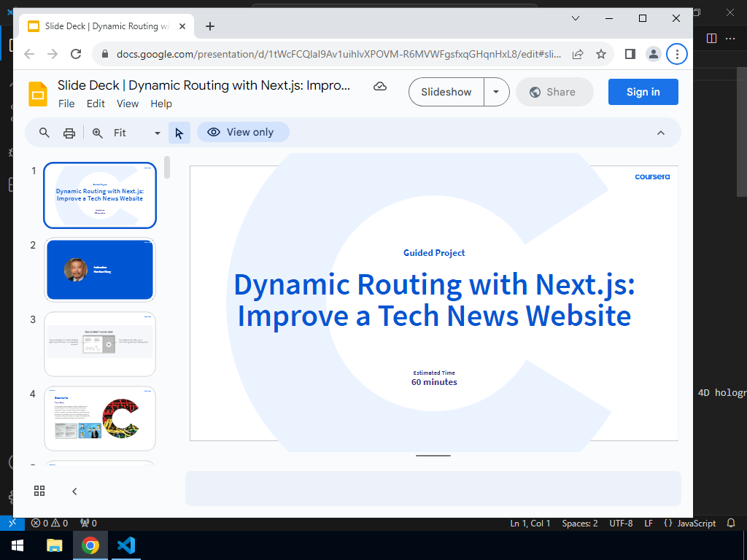The height and width of the screenshot is (560, 747).
Task: View site information lock icon
Action: [105, 54]
